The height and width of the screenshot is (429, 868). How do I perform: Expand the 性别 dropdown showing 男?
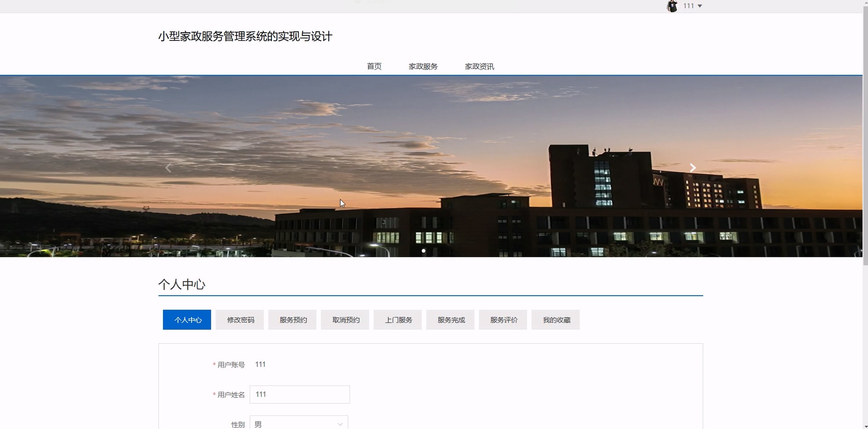coord(298,424)
